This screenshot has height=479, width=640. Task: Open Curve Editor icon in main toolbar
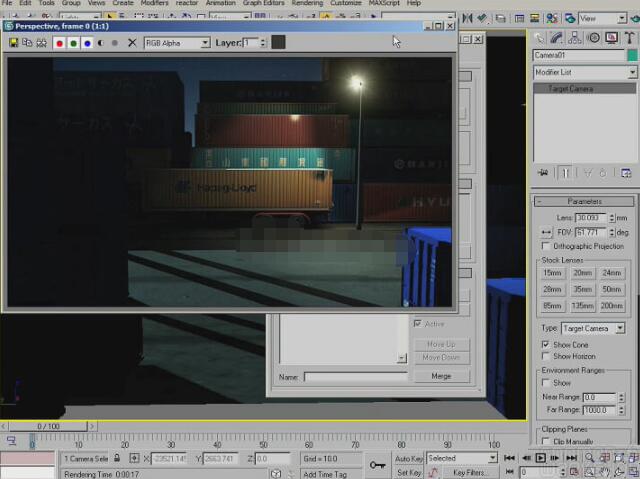(519, 18)
